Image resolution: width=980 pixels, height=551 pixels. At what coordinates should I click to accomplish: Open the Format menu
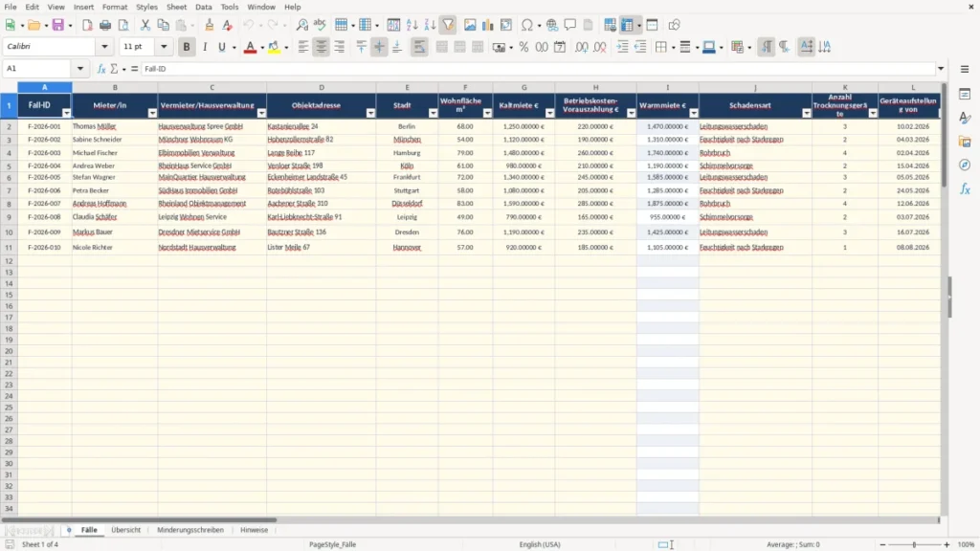[115, 7]
